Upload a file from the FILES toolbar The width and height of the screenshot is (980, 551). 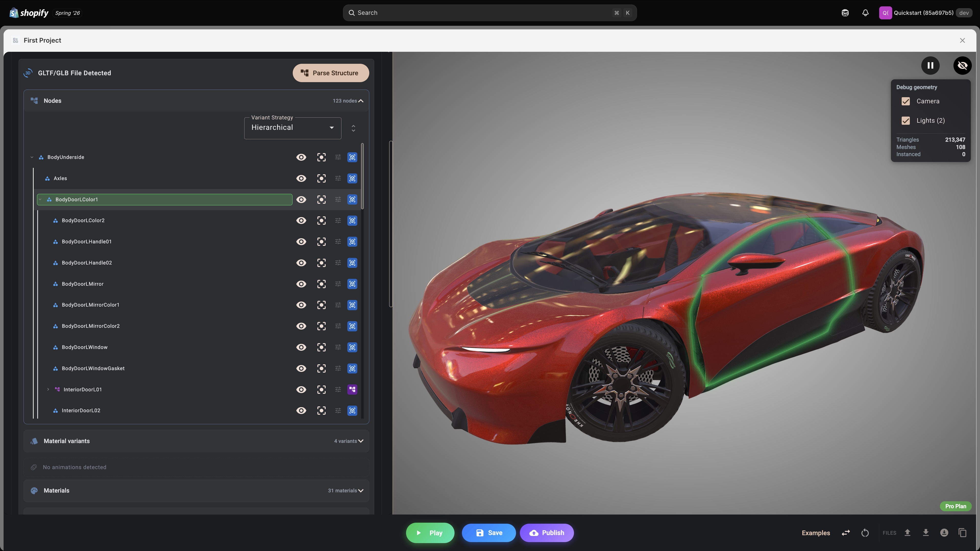pyautogui.click(x=907, y=533)
